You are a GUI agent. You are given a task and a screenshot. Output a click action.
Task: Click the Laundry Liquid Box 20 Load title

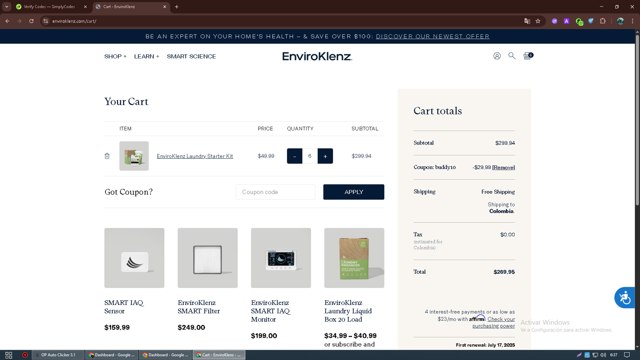coord(348,311)
